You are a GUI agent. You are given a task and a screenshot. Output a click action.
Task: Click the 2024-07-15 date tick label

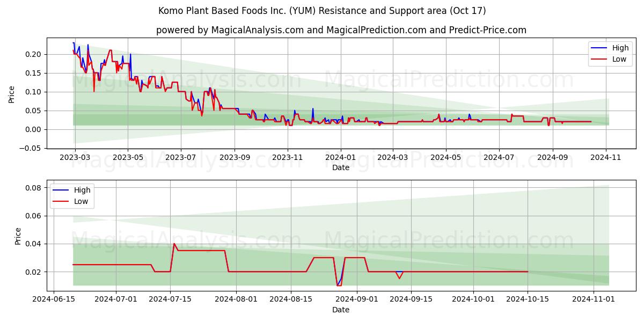[x=171, y=300]
